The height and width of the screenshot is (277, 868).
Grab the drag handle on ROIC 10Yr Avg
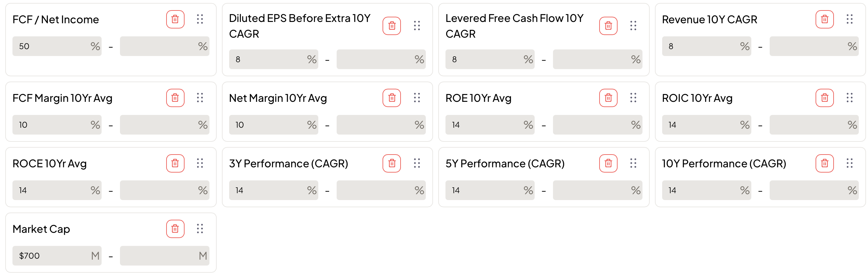(x=849, y=98)
